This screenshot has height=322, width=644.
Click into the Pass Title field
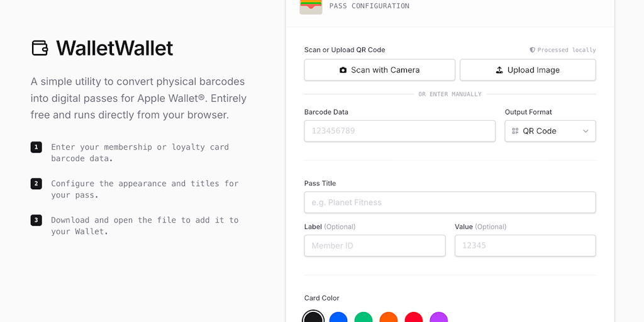tap(450, 203)
